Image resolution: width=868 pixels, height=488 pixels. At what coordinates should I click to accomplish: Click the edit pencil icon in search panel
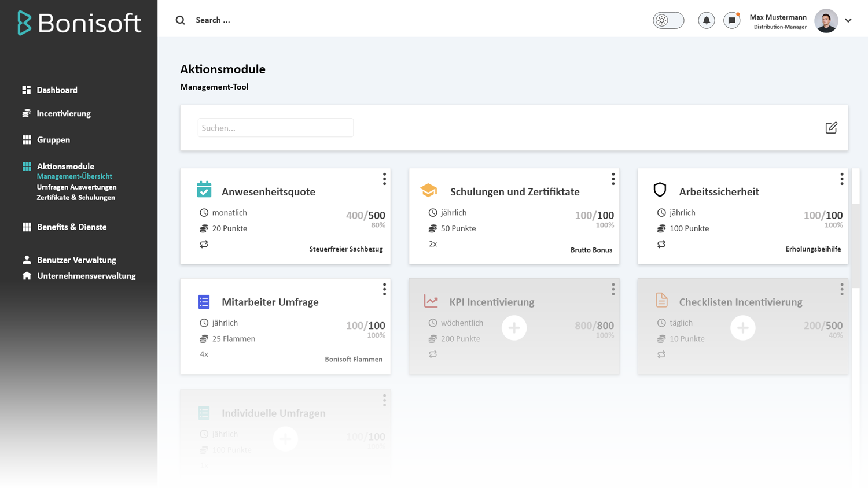(831, 128)
